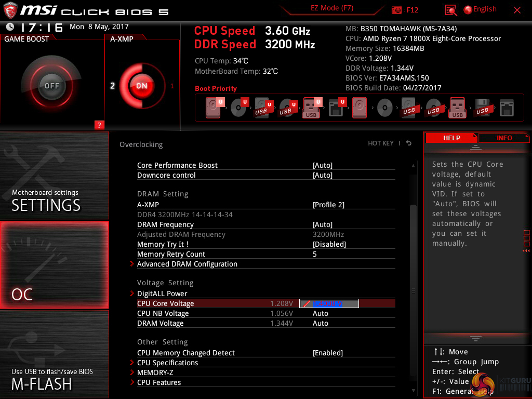Select CPU NB Voltage Auto value
Image resolution: width=532 pixels, height=399 pixels.
click(x=320, y=313)
